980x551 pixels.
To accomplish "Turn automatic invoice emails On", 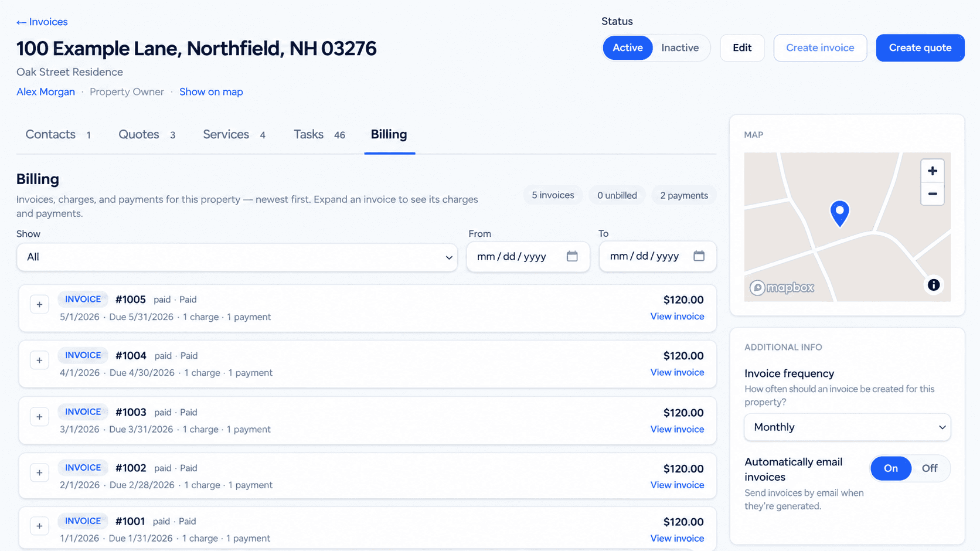I will click(890, 468).
